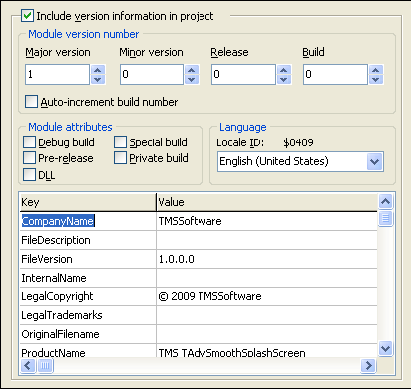Decrease Build number with down arrow

[x=376, y=79]
